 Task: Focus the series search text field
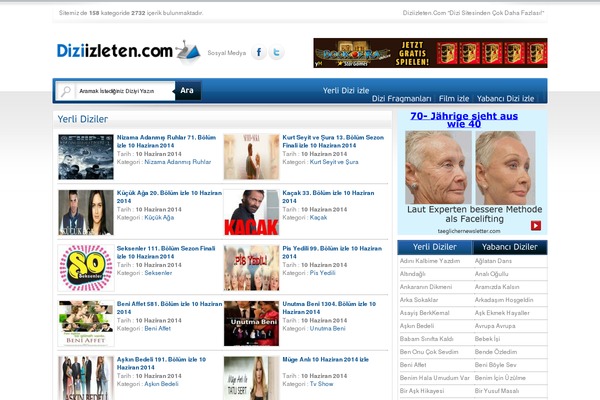(x=124, y=91)
